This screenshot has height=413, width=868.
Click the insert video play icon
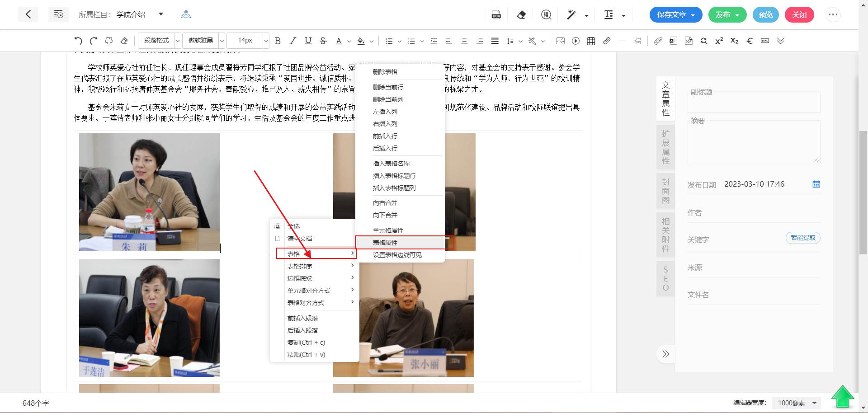tap(576, 41)
